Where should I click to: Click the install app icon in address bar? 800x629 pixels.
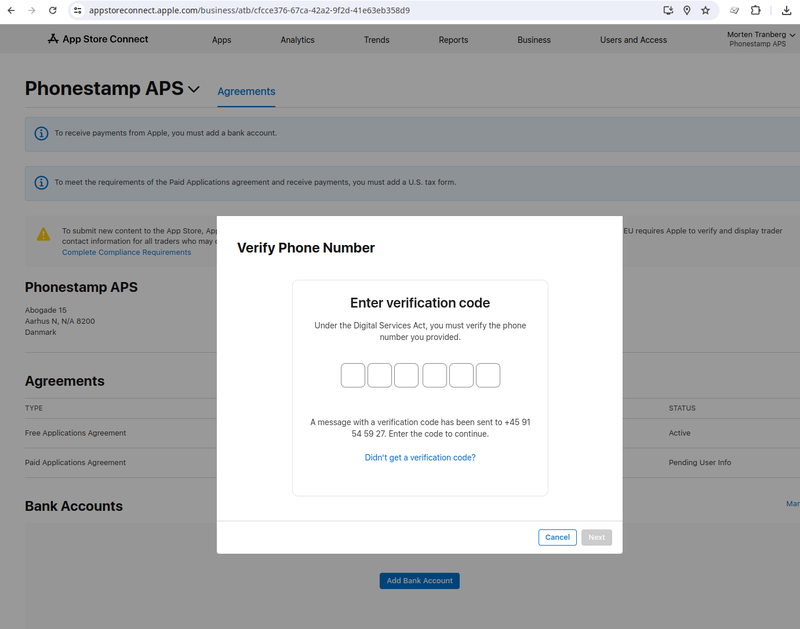[668, 10]
